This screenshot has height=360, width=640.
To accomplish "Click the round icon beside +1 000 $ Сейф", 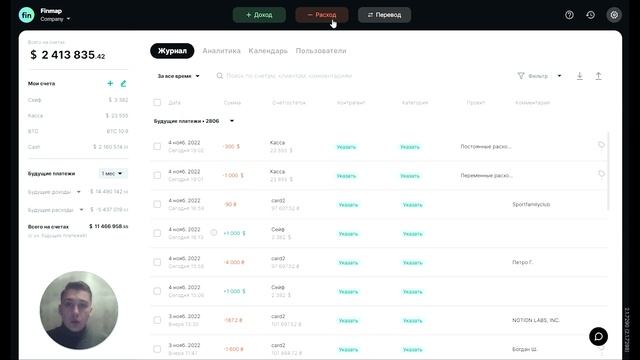I will [213, 232].
